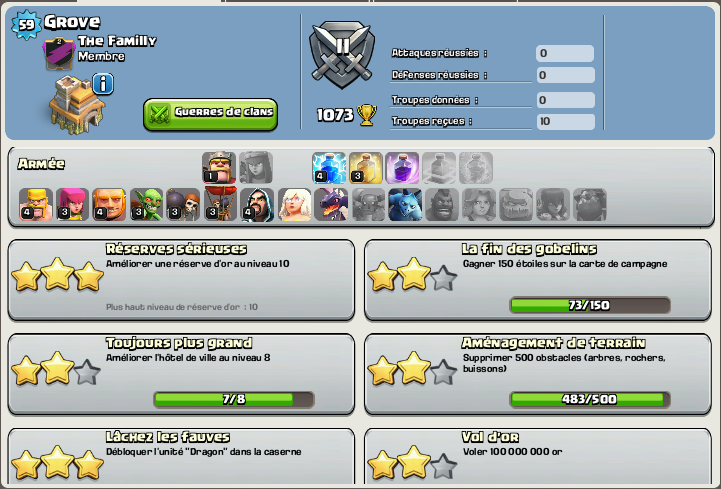
Task: Click the Healing spell icon
Action: pyautogui.click(x=366, y=167)
